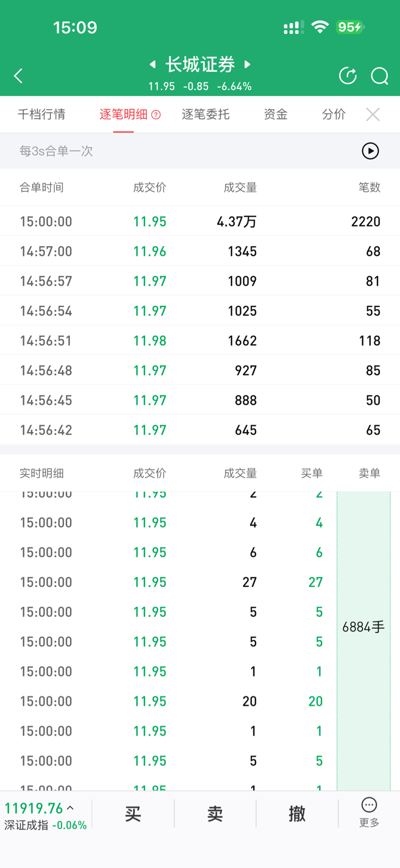This screenshot has height=868, width=400.
Task: Switch to 逐笔委托 tab
Action: click(x=206, y=114)
